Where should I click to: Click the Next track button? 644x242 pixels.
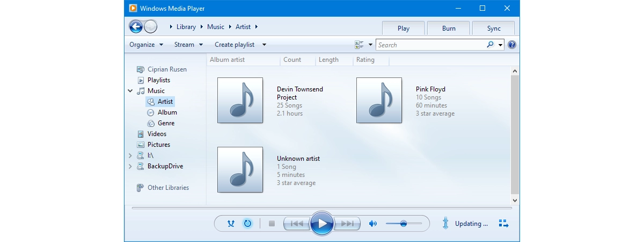tap(347, 223)
